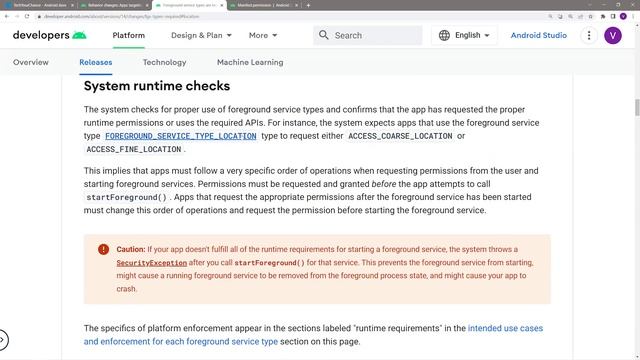
Task: Open the English language dropdown
Action: point(464,35)
